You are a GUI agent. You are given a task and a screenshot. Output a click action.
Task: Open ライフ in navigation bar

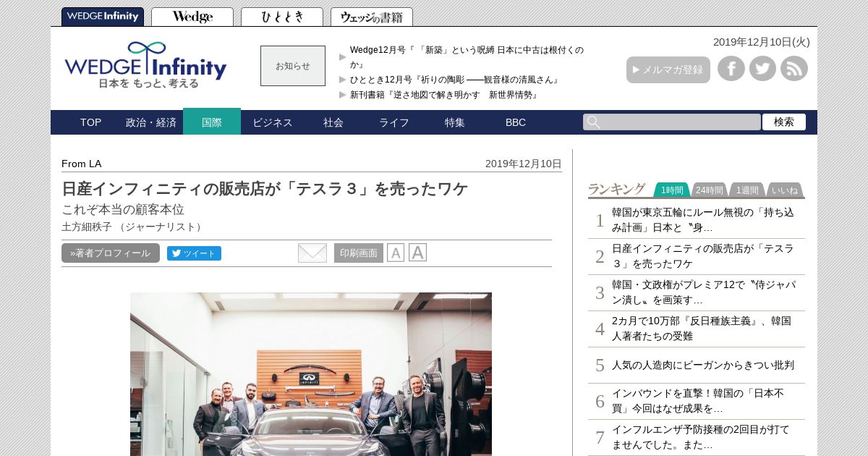tap(394, 122)
